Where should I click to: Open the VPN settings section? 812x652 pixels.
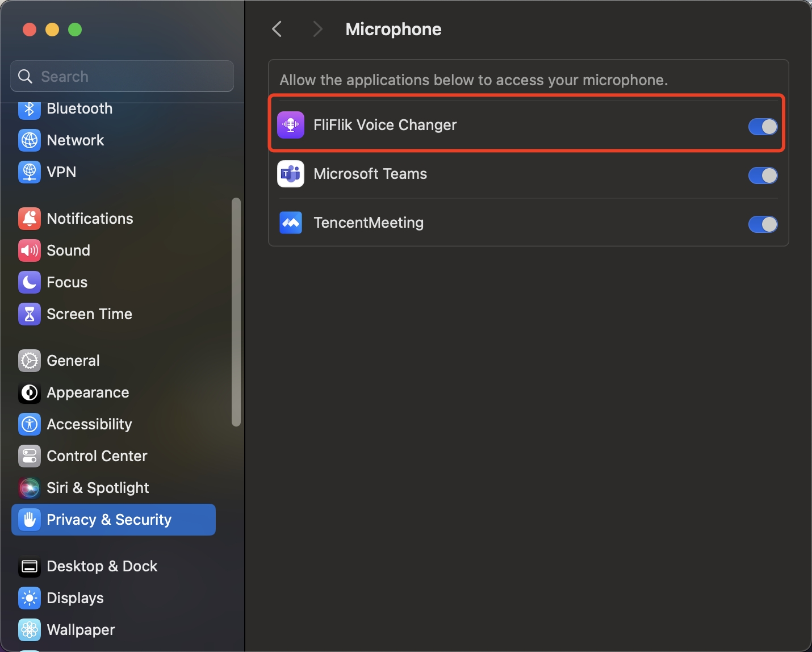pos(61,172)
